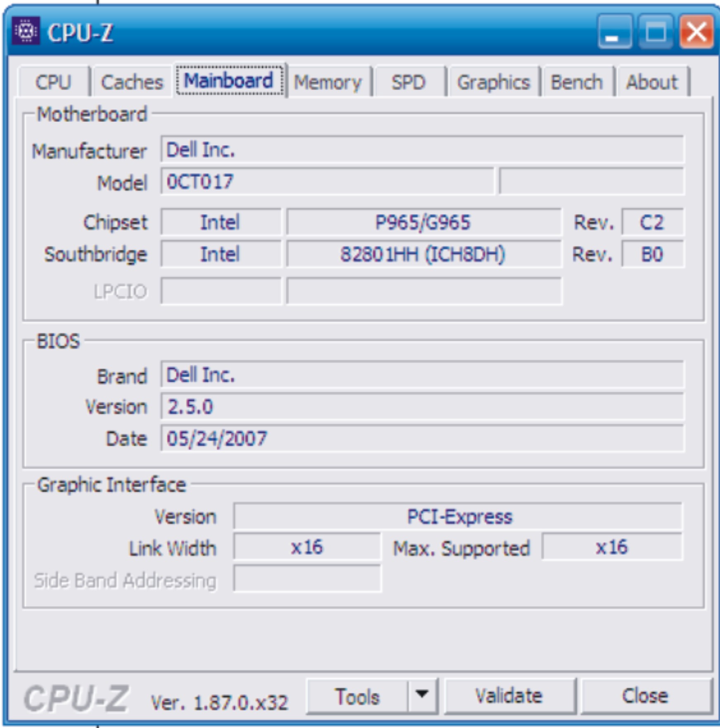Click the Graphic Interface Version value PCI-Express
Image resolution: width=720 pixels, height=728 pixels.
click(458, 516)
